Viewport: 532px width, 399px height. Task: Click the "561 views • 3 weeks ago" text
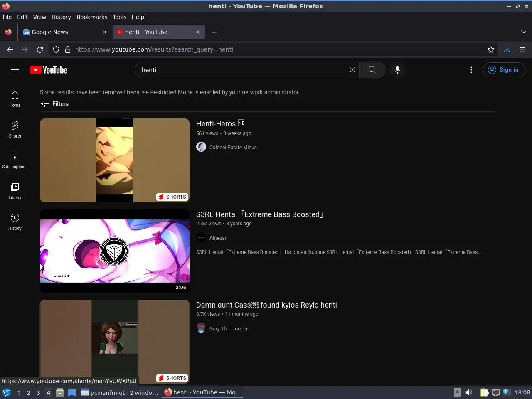224,133
